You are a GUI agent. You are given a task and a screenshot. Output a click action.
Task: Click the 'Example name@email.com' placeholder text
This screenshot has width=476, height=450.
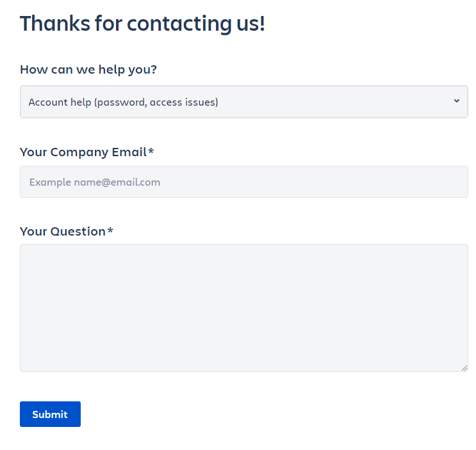point(95,182)
